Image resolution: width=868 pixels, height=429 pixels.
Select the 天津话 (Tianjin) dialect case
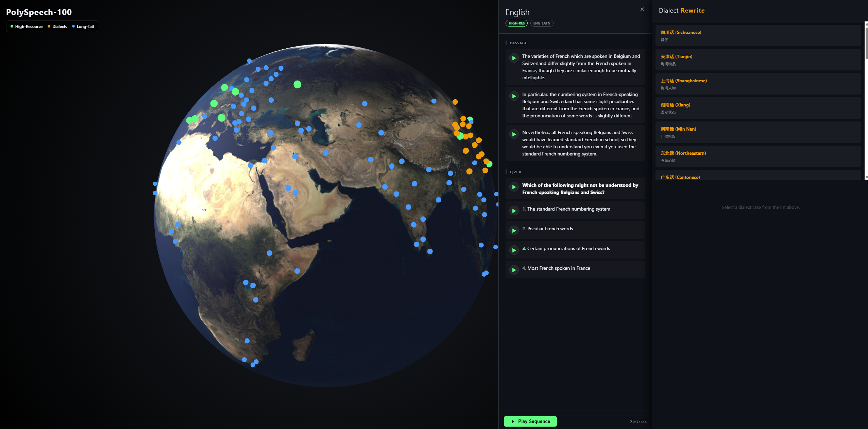pyautogui.click(x=758, y=60)
